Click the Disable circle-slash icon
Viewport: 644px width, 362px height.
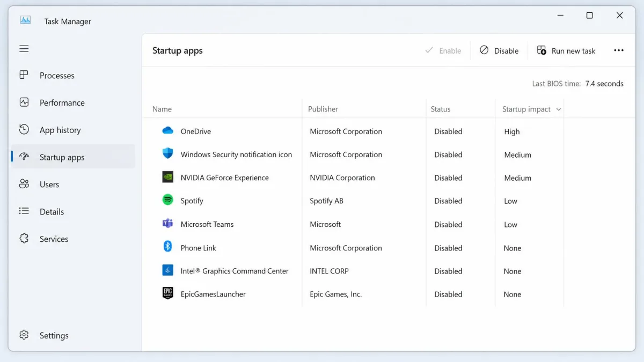(484, 50)
